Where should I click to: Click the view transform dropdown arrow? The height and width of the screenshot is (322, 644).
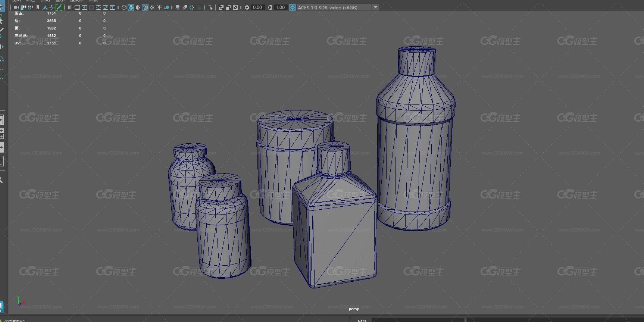tap(375, 7)
